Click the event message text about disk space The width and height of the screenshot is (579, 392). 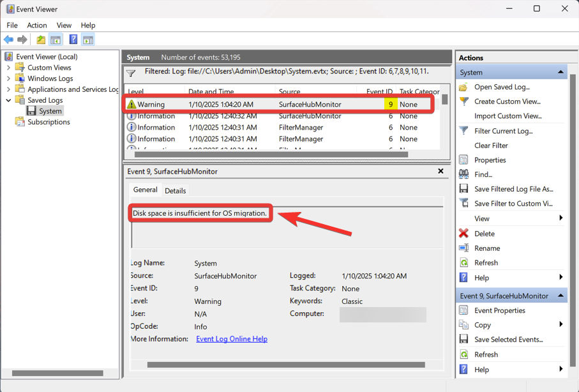(x=199, y=213)
